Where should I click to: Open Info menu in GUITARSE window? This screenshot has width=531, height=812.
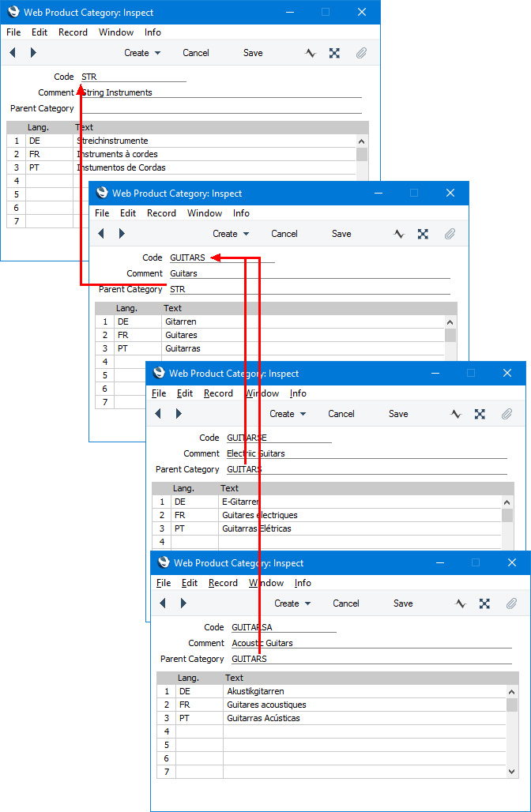click(299, 393)
